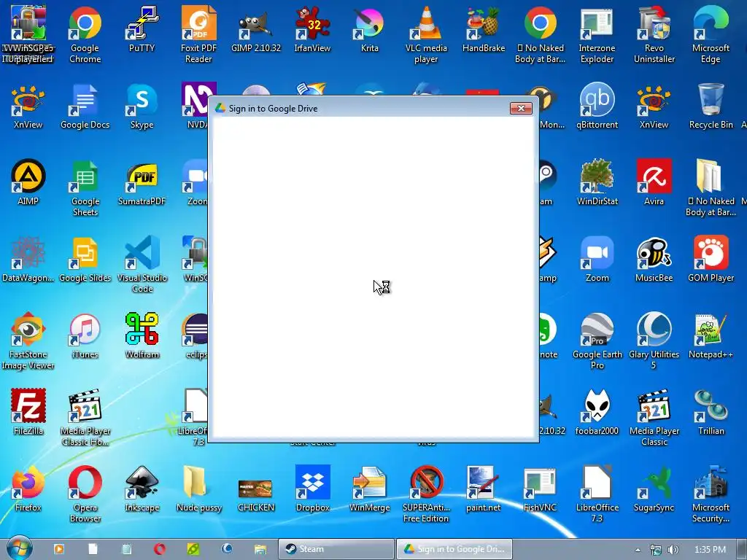Open Glary Utilities 5 shortcut

654,341
